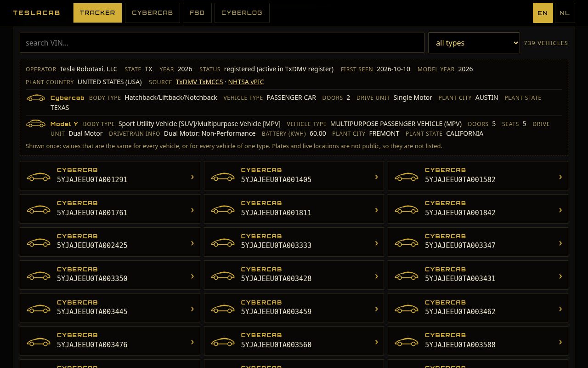
Task: Click the car icon for VIN 5YJAJEEU0TA002425
Action: pyautogui.click(x=39, y=243)
